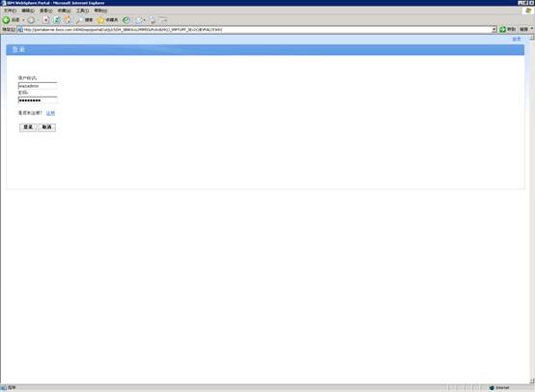Expand the Back button history dropdown
The height and width of the screenshot is (392, 535).
pos(23,20)
